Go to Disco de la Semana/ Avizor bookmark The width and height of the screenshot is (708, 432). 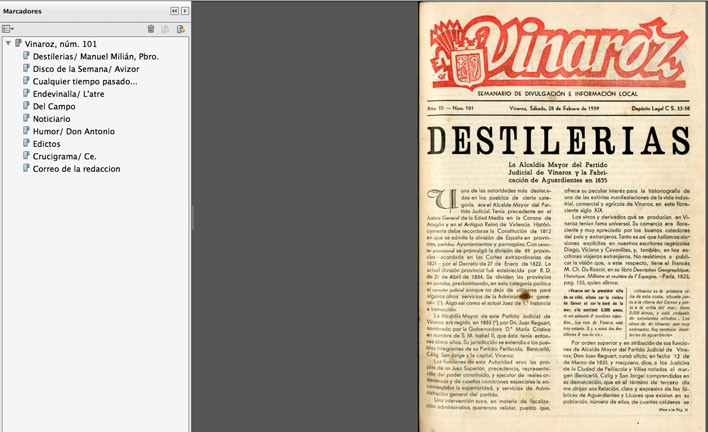(x=84, y=69)
